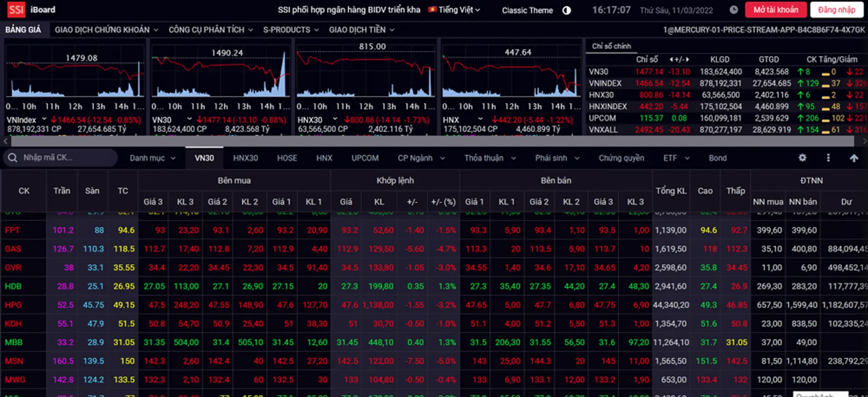Switch to the HNX tab
Viewport: 868px width, 397px height.
tap(324, 158)
